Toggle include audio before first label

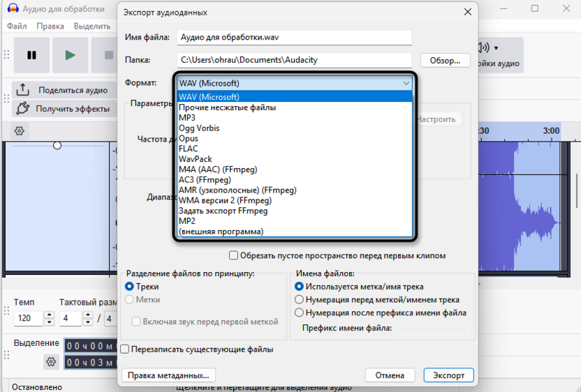(136, 322)
